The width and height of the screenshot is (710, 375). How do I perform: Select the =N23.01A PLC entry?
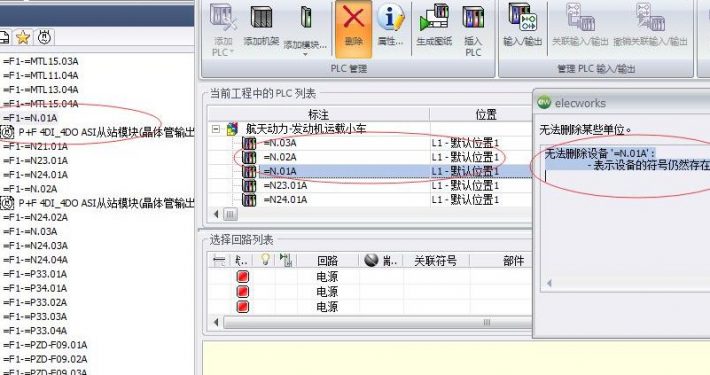285,186
